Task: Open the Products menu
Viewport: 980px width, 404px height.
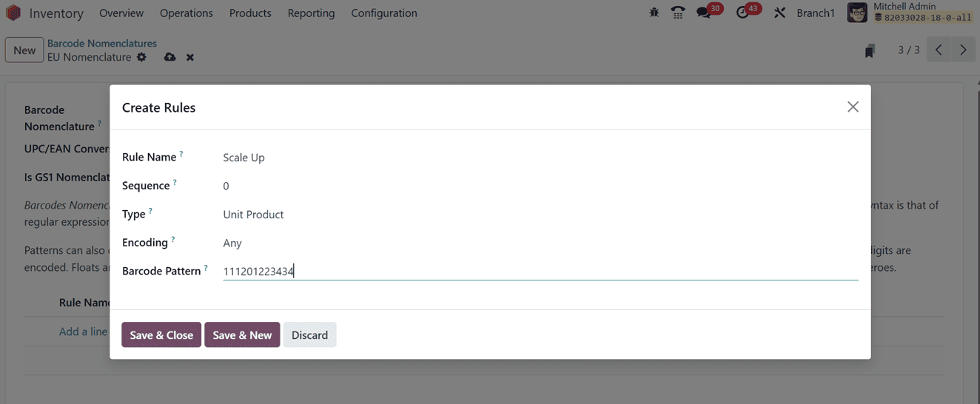Action: coord(250,13)
